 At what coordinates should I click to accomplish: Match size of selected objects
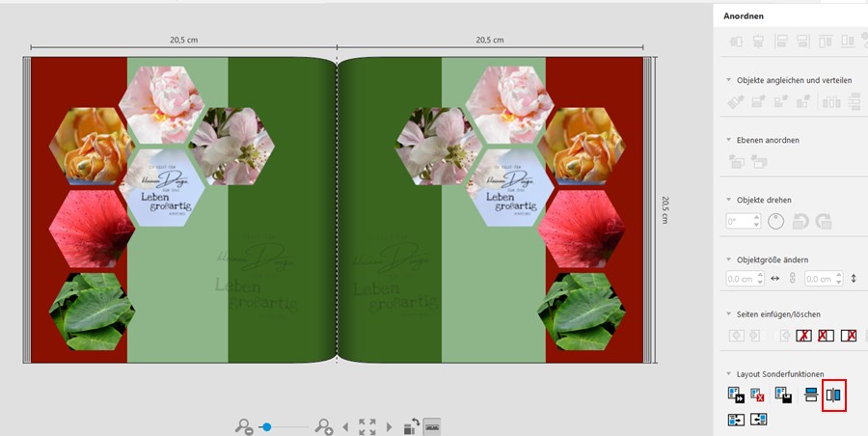802,102
